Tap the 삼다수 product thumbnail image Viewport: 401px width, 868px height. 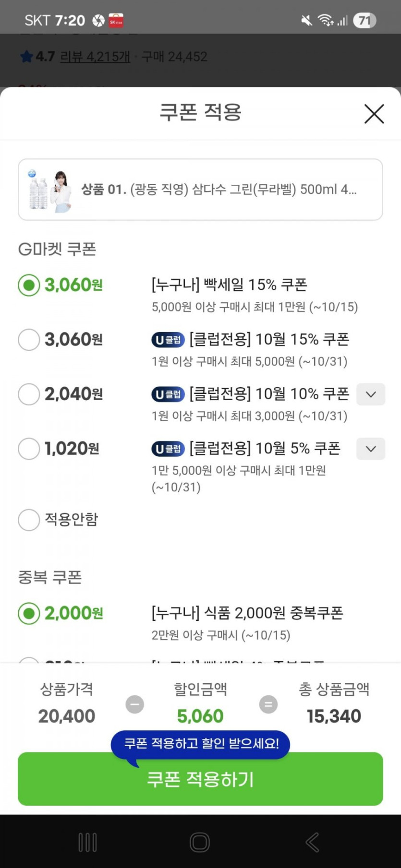tap(49, 190)
